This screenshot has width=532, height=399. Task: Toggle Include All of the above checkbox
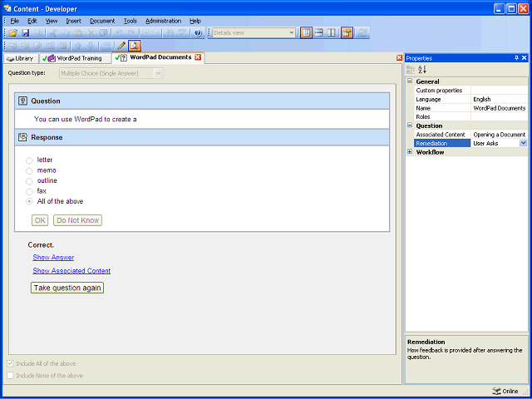coord(11,364)
